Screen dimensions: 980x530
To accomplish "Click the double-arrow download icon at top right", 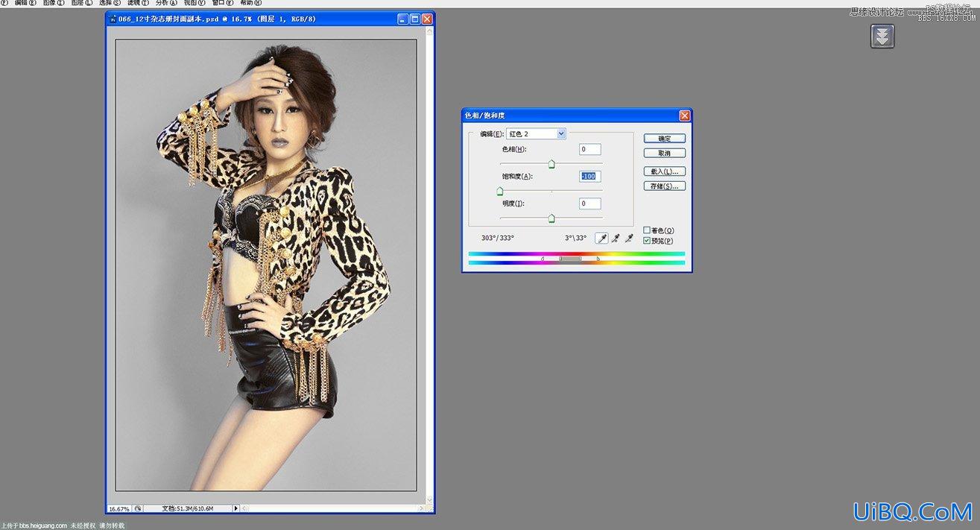I will click(882, 37).
